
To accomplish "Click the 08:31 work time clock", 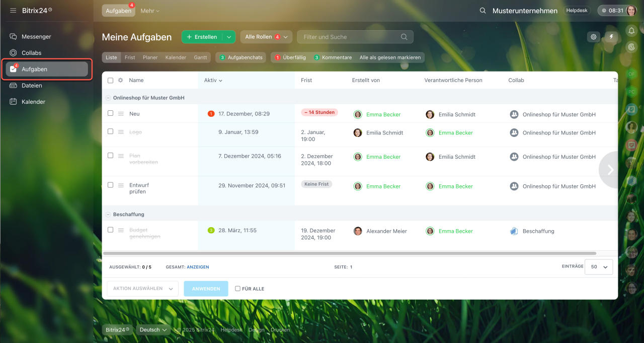I will coord(612,11).
